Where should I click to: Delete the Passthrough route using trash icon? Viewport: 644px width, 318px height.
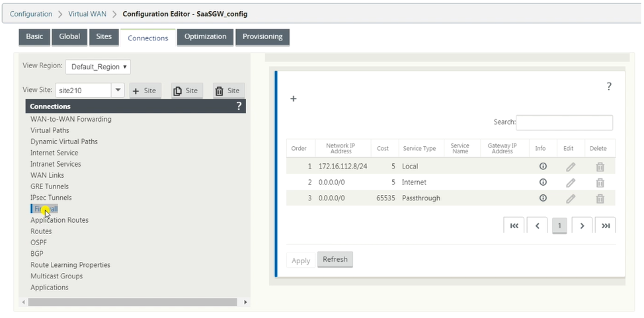tap(600, 198)
